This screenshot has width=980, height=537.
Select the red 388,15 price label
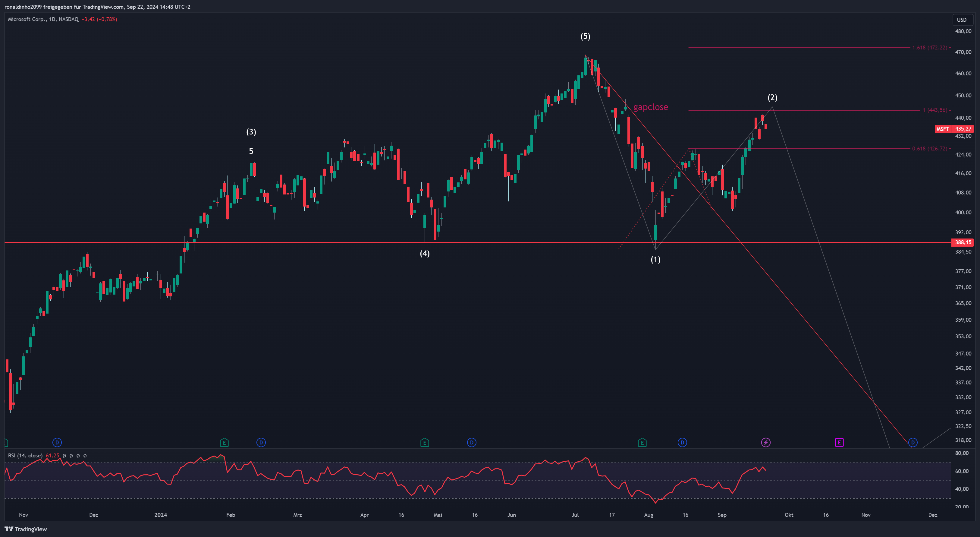963,242
